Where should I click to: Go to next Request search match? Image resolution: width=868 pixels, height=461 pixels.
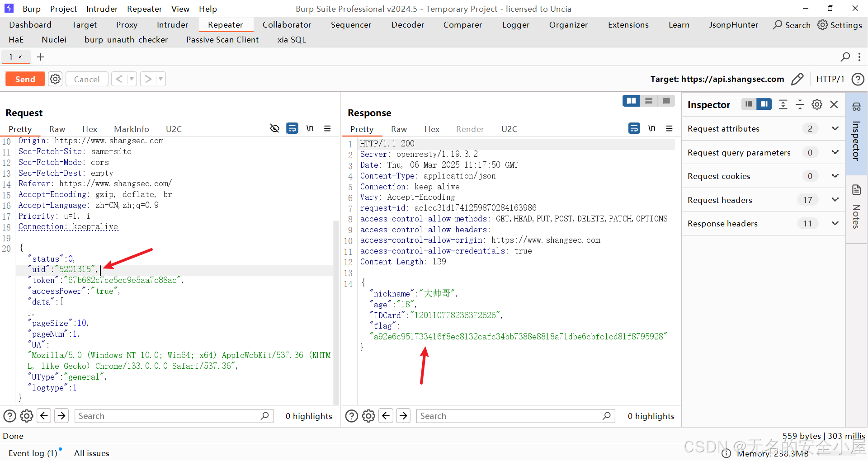[61, 415]
